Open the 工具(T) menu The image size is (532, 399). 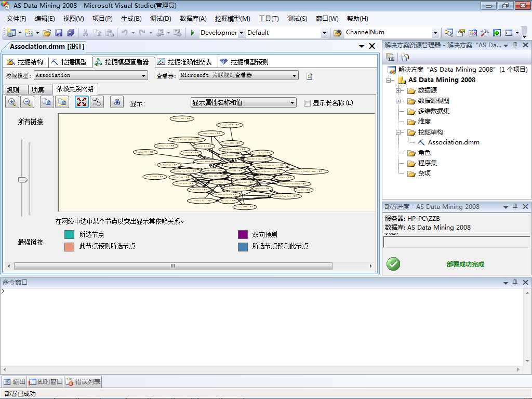269,19
